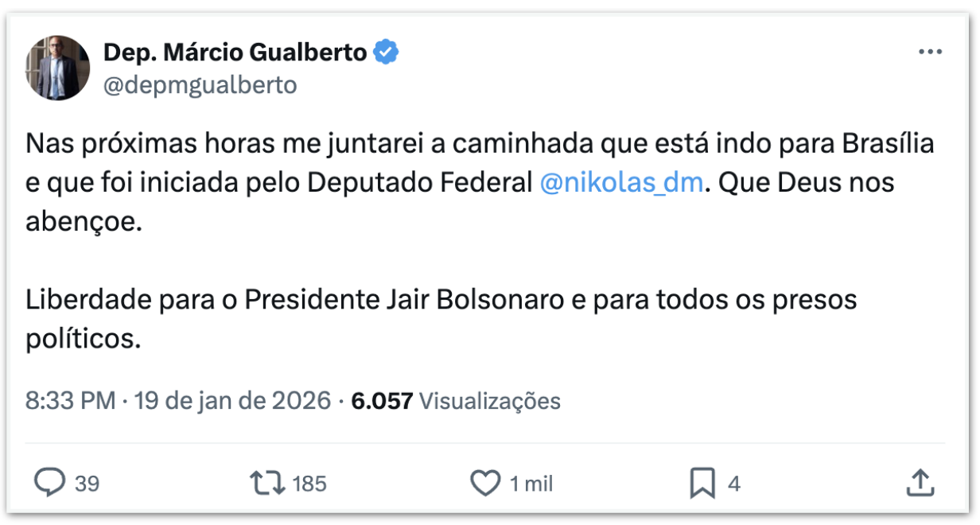Image resolution: width=980 pixels, height=525 pixels.
Task: Like the post with the heart icon
Action: click(484, 483)
